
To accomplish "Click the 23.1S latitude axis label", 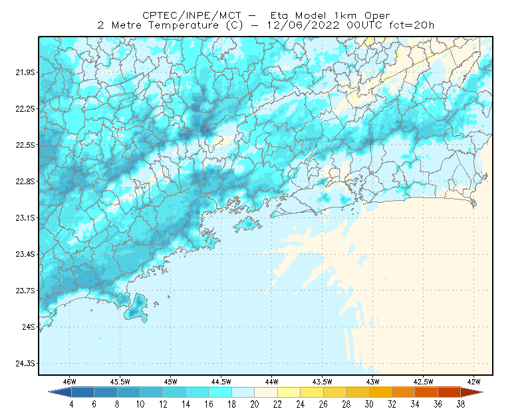I will pyautogui.click(x=25, y=218).
